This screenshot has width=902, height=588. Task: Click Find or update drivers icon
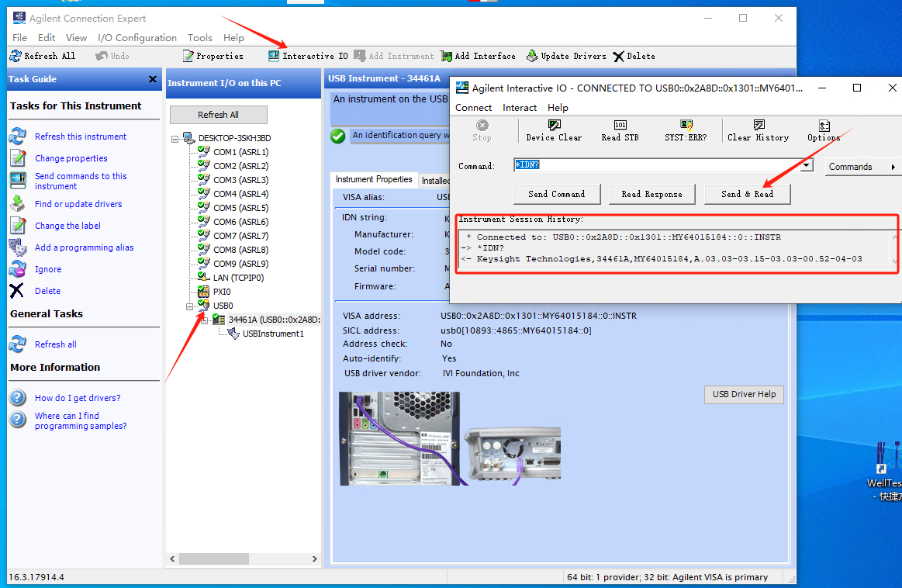tap(18, 204)
